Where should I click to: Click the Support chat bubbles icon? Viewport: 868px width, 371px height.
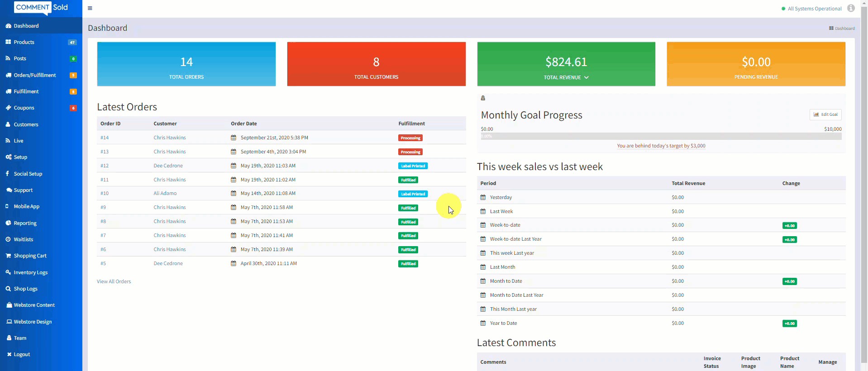pyautogui.click(x=9, y=190)
